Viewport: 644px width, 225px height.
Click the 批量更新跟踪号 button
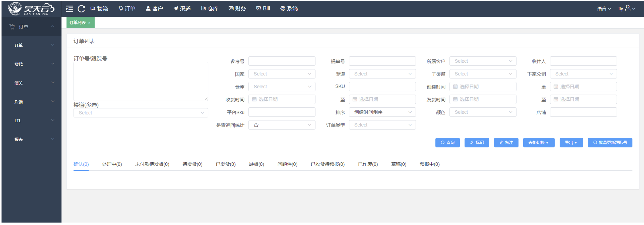click(x=610, y=143)
